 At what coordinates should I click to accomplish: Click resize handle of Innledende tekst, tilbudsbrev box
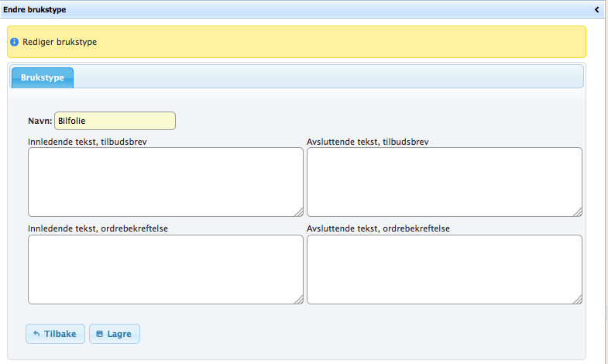coord(298,211)
